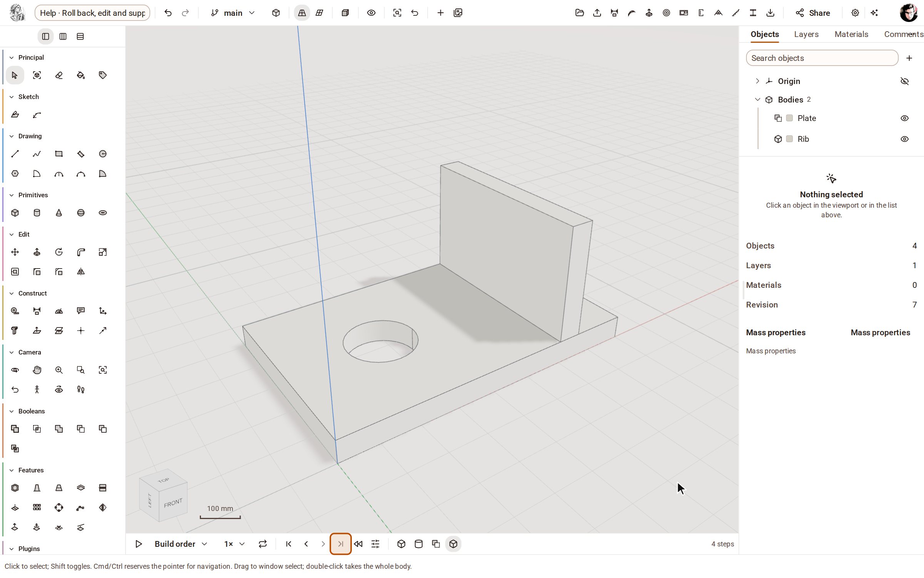Click the Search objects field
This screenshot has width=924, height=578.
[822, 58]
